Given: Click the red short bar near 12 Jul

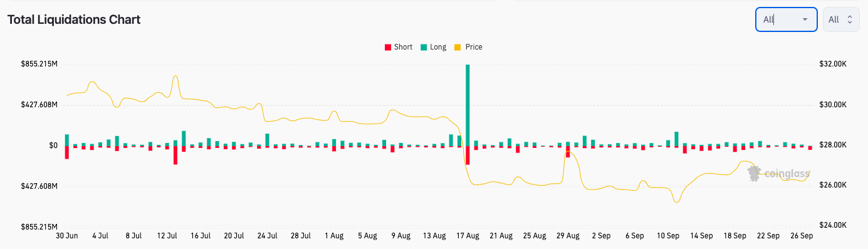Looking at the screenshot, I should (x=175, y=155).
